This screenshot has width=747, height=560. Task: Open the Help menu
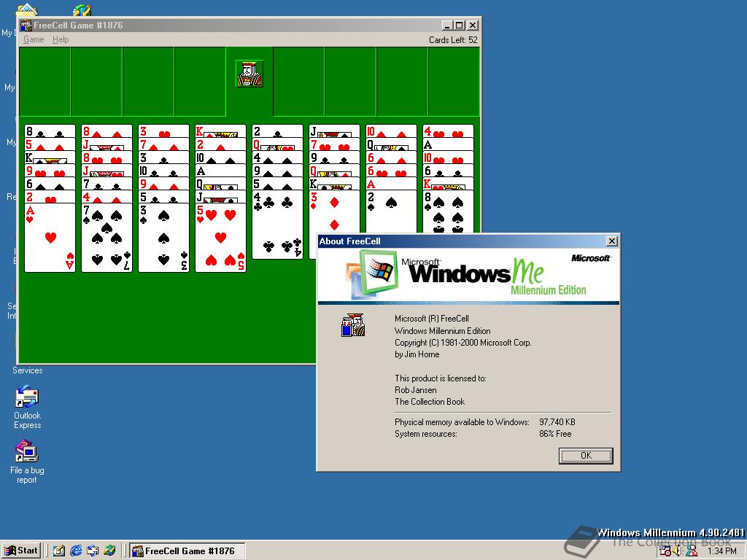click(x=61, y=39)
